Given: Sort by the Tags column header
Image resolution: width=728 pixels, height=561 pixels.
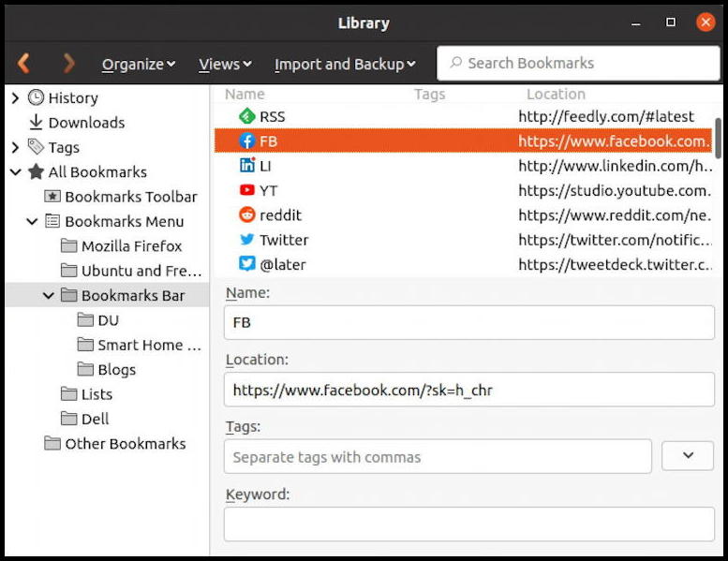Looking at the screenshot, I should click(429, 95).
